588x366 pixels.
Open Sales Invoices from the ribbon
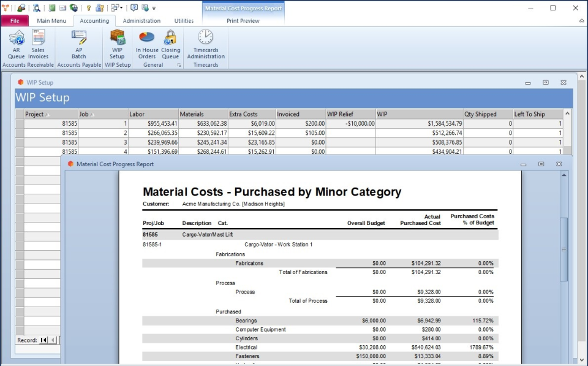point(39,44)
